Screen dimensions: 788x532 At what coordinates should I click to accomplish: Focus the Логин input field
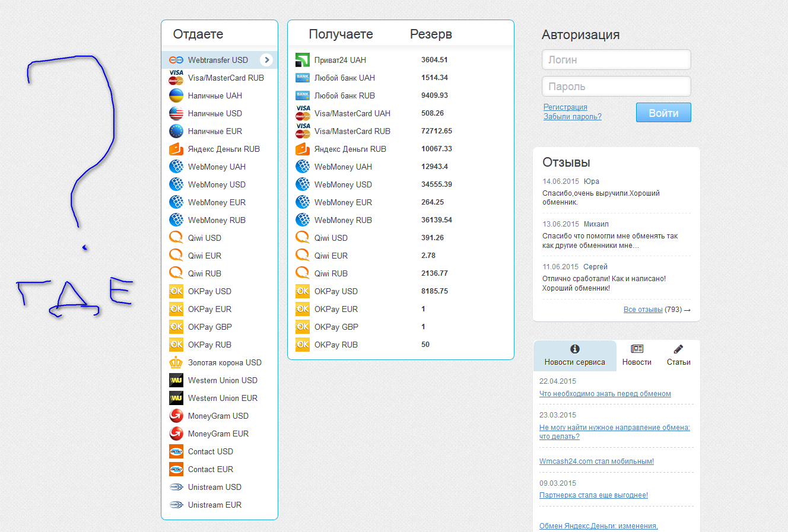(616, 60)
